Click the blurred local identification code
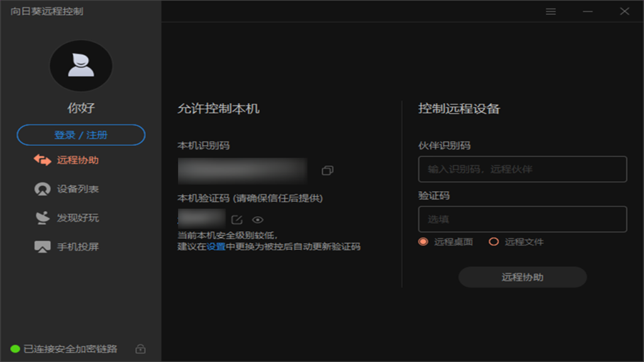Image resolution: width=644 pixels, height=362 pixels. click(x=243, y=171)
